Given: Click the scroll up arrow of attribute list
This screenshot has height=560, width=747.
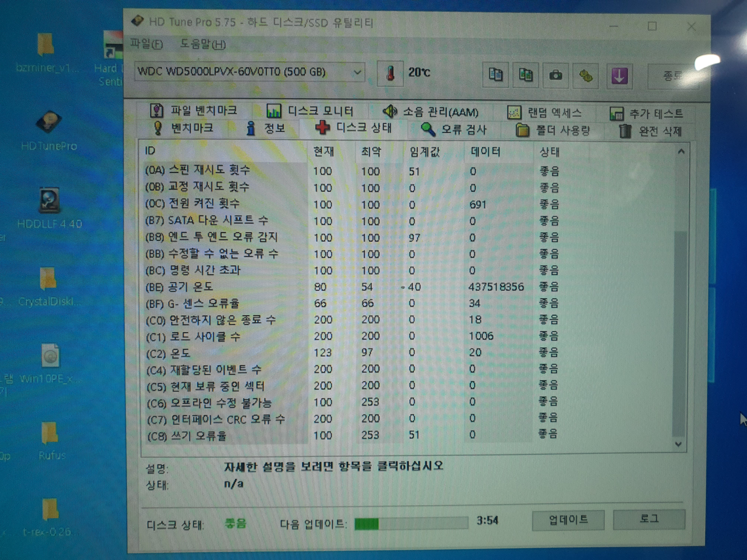Looking at the screenshot, I should click(x=681, y=152).
